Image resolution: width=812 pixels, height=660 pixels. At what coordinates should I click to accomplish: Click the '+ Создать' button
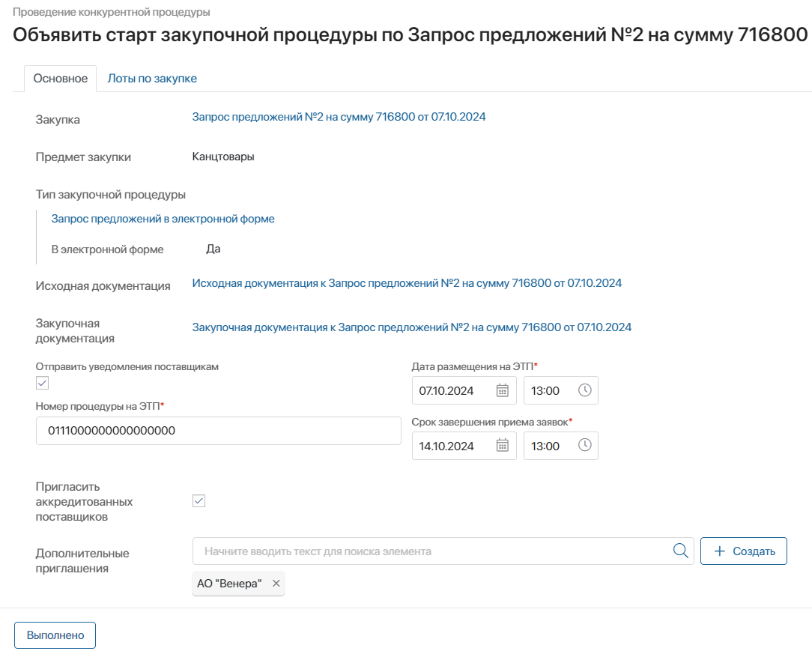743,551
